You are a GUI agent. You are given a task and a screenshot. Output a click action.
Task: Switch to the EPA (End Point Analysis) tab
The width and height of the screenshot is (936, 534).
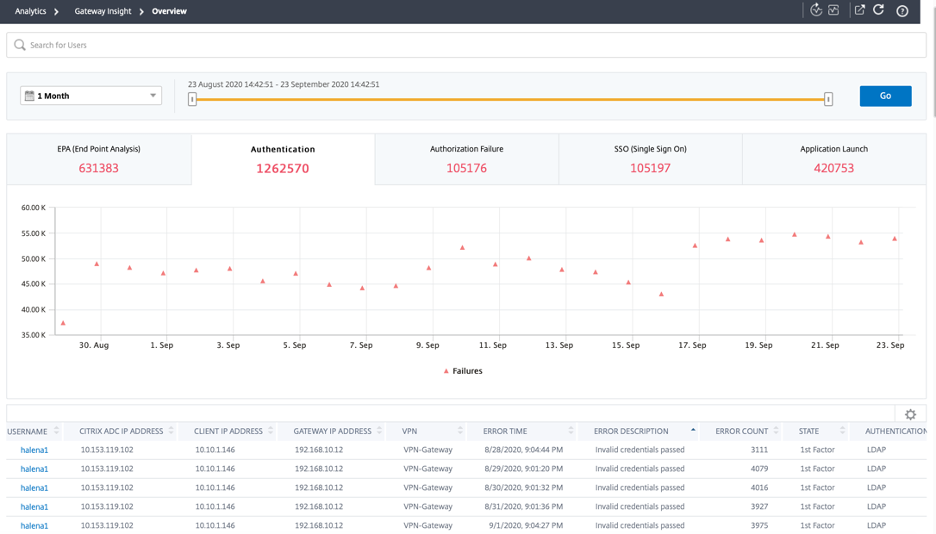tap(99, 159)
